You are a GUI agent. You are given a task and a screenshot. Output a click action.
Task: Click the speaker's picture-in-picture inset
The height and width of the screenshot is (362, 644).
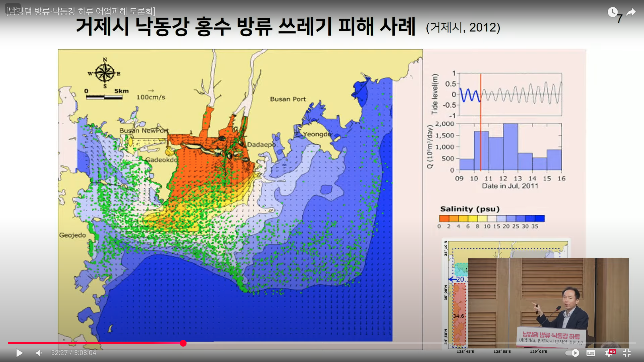548,303
